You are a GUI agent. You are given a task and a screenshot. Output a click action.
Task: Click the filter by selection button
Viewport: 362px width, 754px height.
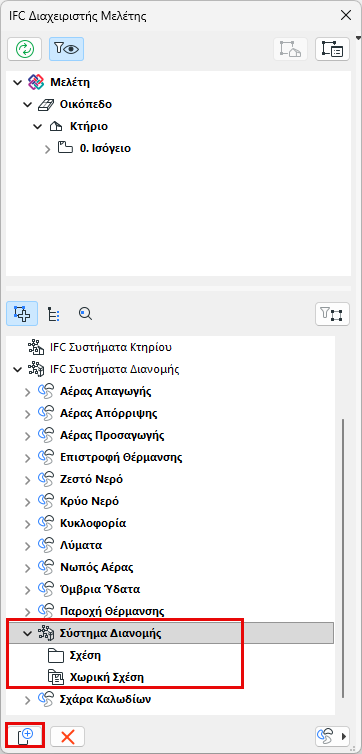[x=332, y=314]
